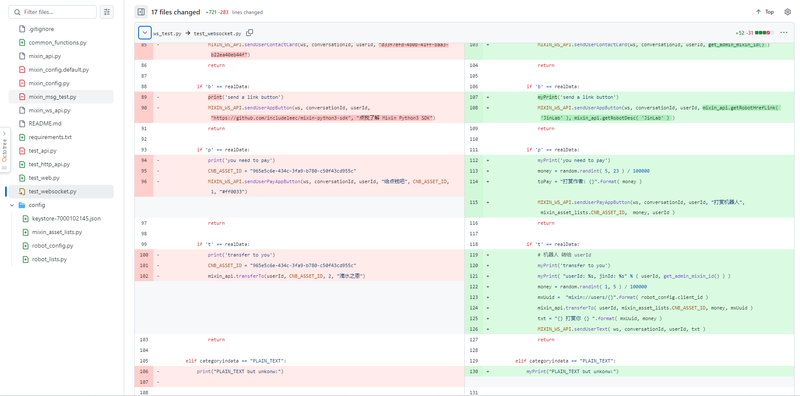Viewport: 800px width, 396px height.
Task: Click the Filter files search field
Action: pos(53,12)
